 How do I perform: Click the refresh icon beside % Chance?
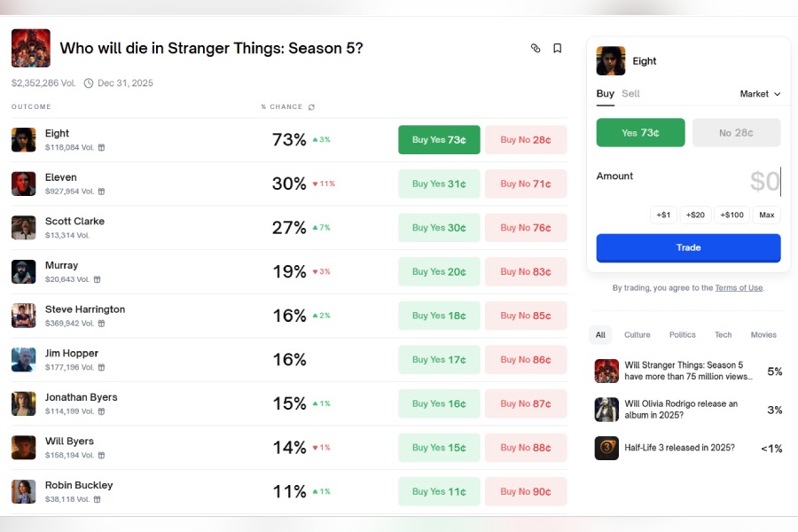[x=311, y=107]
